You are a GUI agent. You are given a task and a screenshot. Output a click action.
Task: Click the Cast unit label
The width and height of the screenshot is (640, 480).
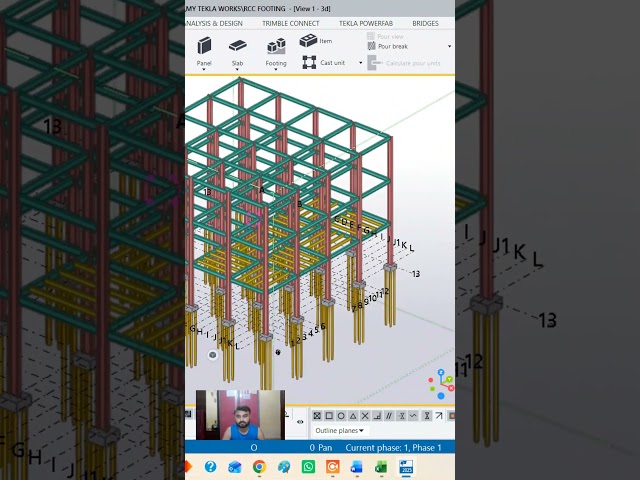(x=333, y=63)
